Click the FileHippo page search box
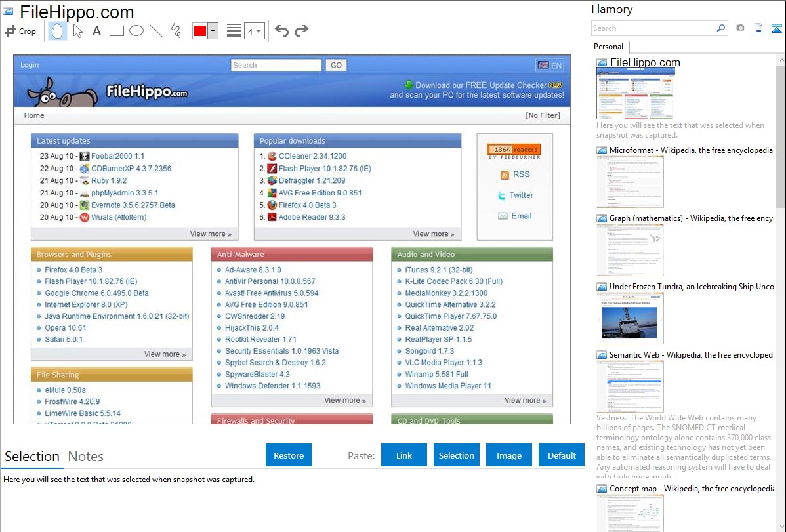Screen dimensions: 786x532 tap(276, 65)
